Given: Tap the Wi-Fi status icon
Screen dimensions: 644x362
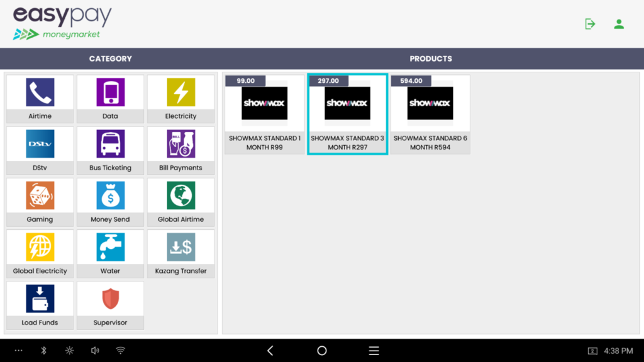Looking at the screenshot, I should pos(120,351).
